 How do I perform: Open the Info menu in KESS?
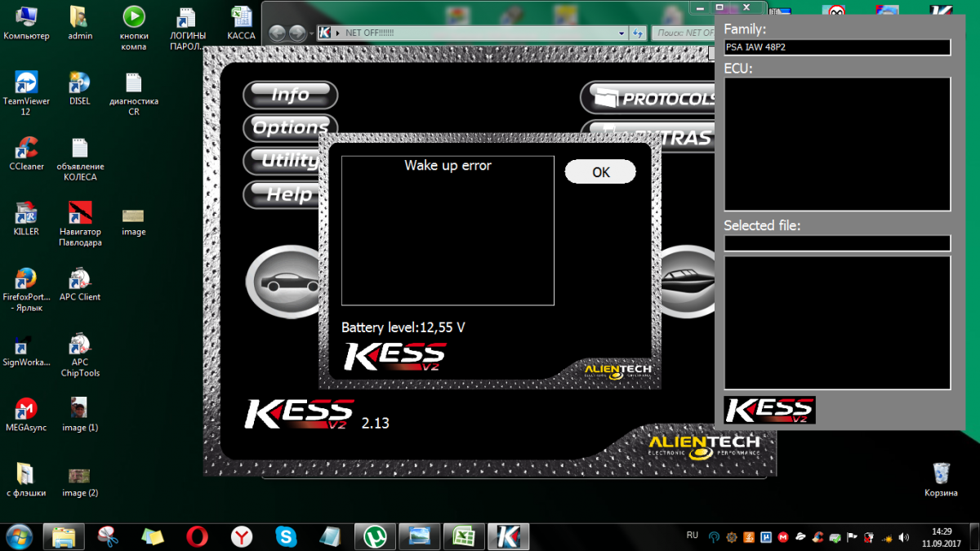tap(291, 95)
